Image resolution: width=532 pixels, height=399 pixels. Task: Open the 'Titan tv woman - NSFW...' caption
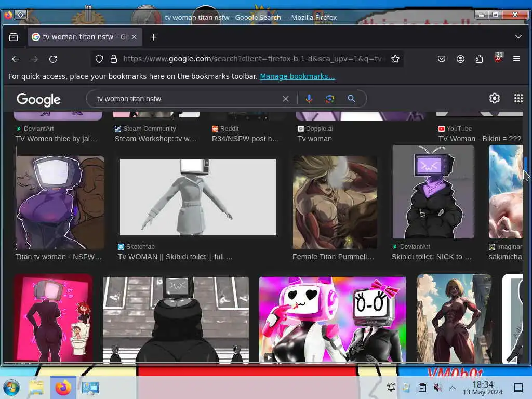pos(58,257)
